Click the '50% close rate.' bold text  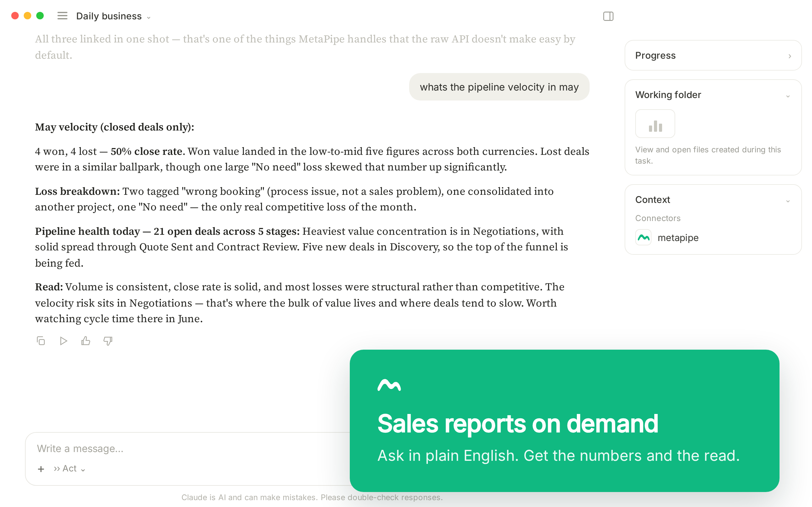[148, 151]
